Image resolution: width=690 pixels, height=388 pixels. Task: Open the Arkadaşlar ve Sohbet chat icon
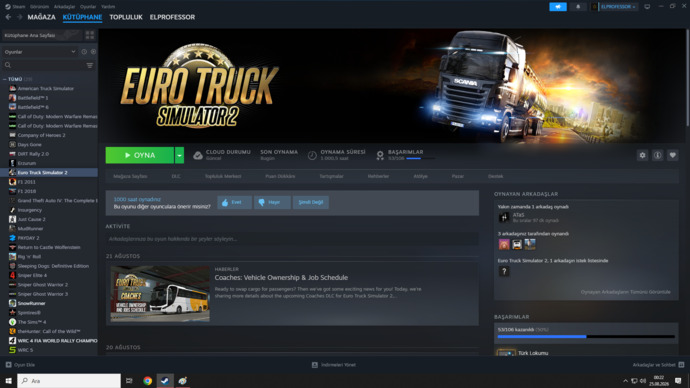point(681,365)
